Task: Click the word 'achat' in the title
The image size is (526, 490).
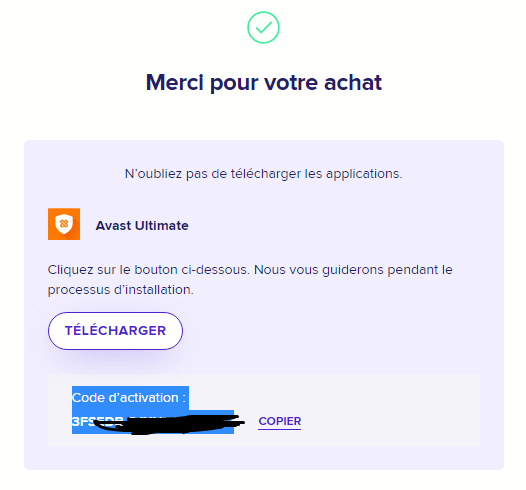Action: 353,82
